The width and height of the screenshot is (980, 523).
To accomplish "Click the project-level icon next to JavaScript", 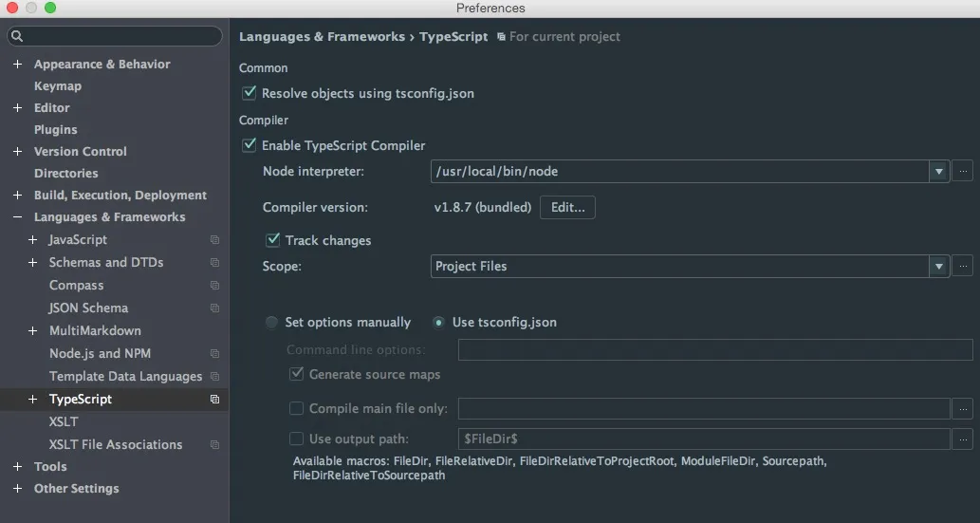I will [214, 240].
